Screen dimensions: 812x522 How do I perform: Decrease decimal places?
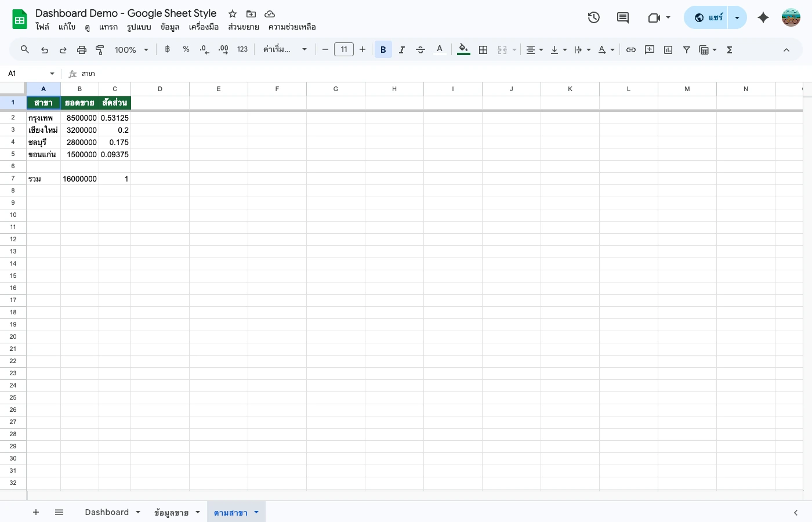click(204, 49)
